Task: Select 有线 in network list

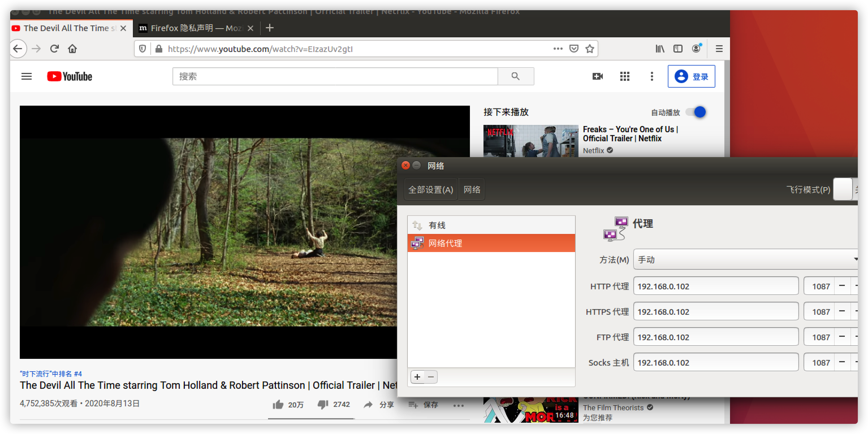Action: click(491, 225)
